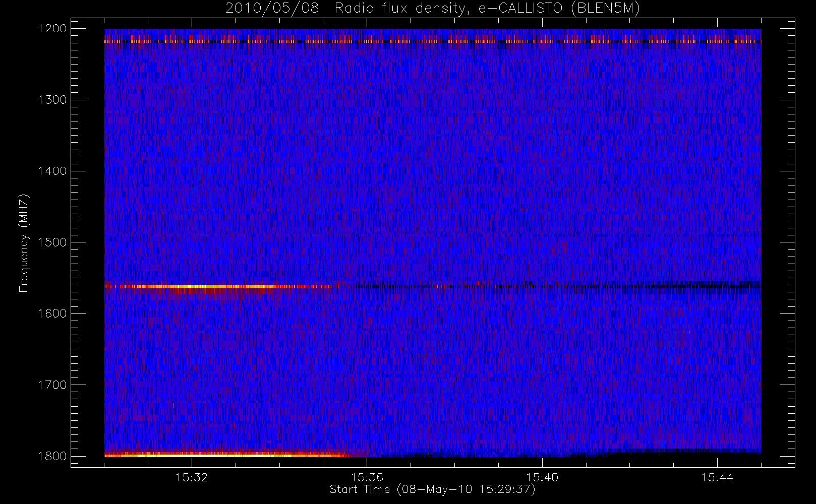Click the plot title '2010/05/08 Radio flux density, e-CALLISTO (BLEN5M)'
The image size is (816, 504).
coord(433,9)
